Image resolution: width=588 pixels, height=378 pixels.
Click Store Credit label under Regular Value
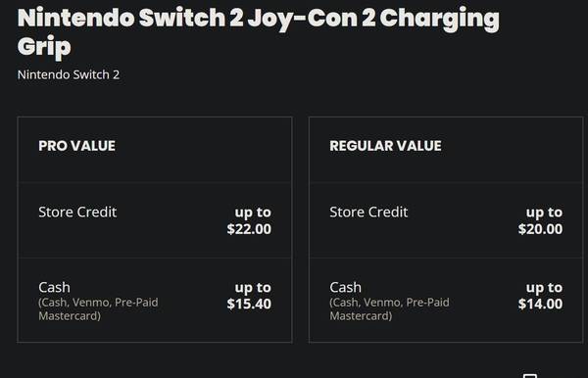(368, 213)
